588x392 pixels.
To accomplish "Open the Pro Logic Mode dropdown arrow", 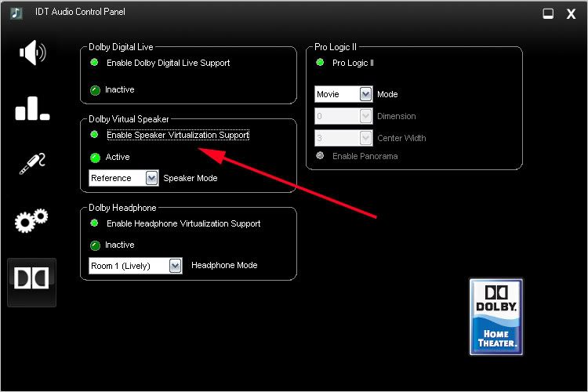I will coord(365,94).
